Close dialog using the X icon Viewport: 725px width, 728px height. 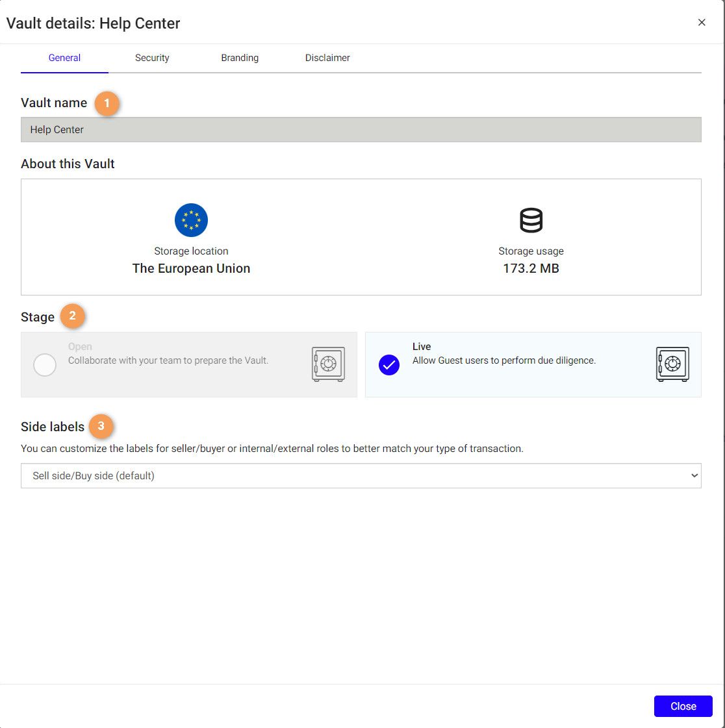tap(702, 23)
